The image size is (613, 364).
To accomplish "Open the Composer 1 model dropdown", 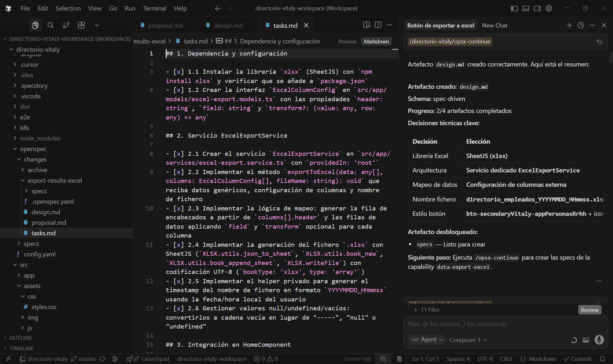I will tap(468, 340).
